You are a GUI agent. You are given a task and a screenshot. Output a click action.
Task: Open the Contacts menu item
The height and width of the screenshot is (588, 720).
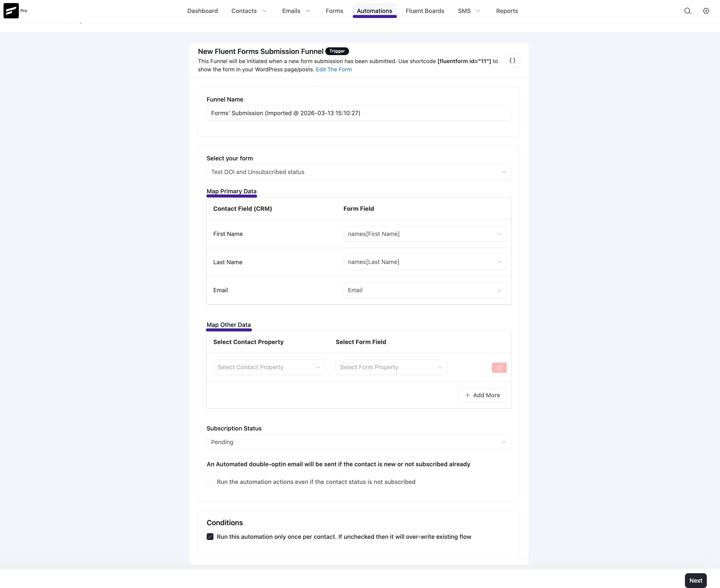pyautogui.click(x=244, y=11)
